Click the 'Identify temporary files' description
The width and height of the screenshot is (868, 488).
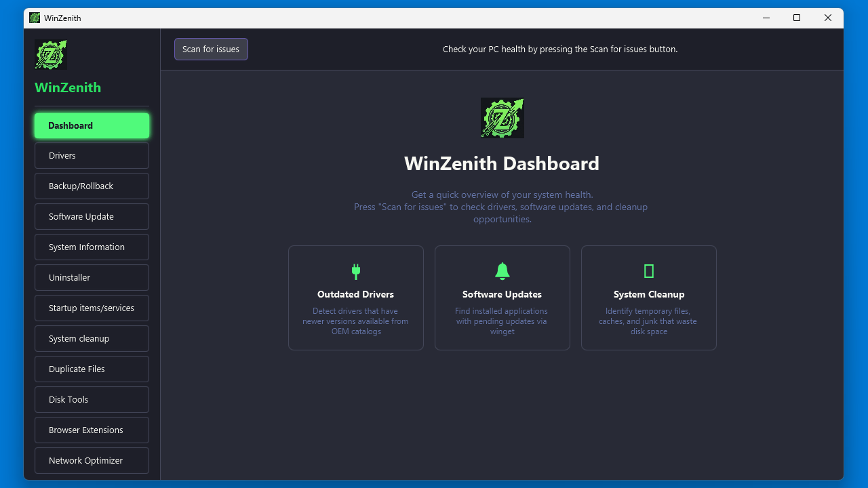(648, 321)
